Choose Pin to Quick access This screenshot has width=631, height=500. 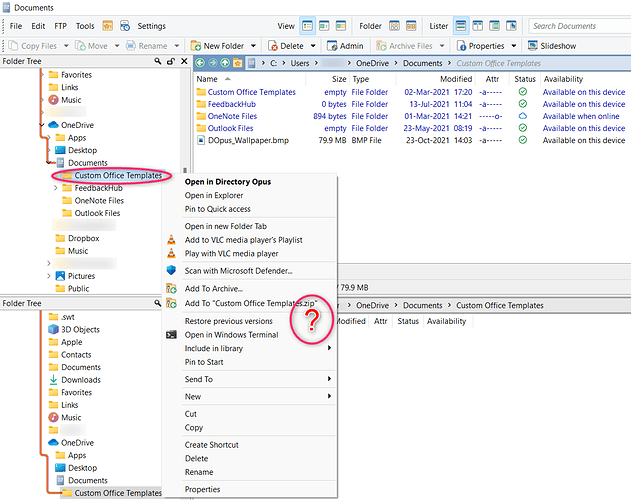217,209
